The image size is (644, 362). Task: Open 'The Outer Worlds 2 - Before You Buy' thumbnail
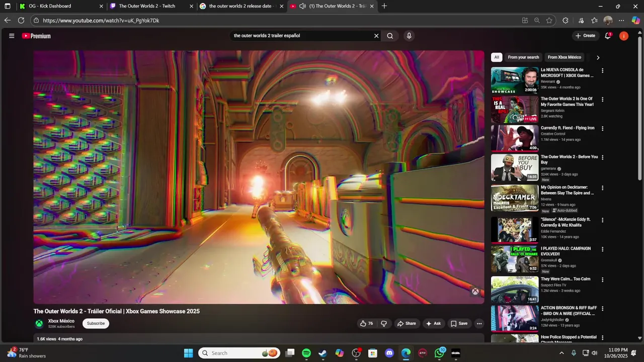pos(515,167)
